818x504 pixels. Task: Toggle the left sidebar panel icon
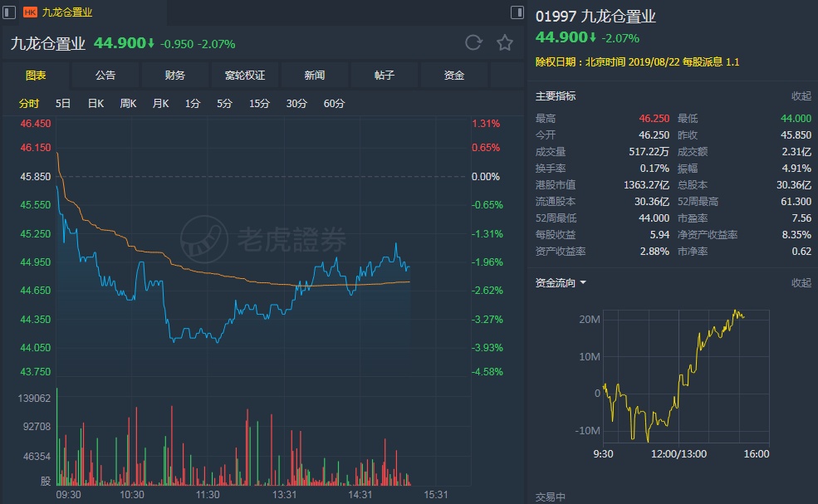(x=9, y=12)
